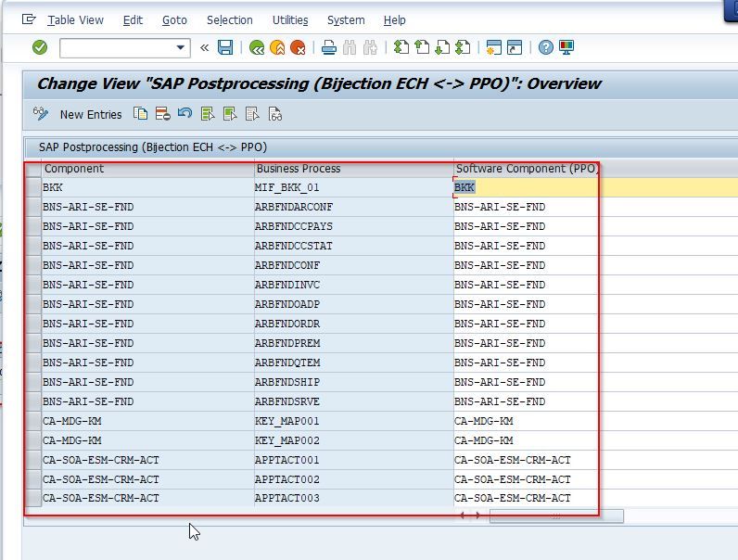Open the Selection menu
Screen dimensions: 738x560
[230, 20]
